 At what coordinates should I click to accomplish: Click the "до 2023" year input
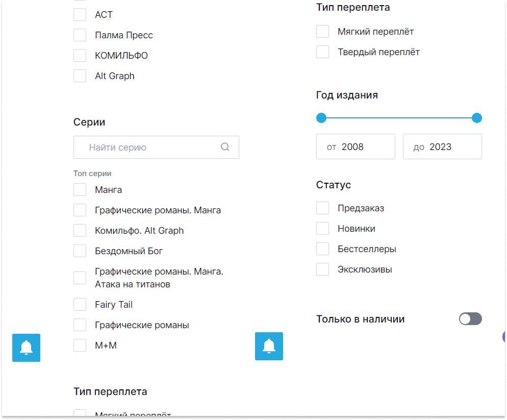[x=442, y=147]
